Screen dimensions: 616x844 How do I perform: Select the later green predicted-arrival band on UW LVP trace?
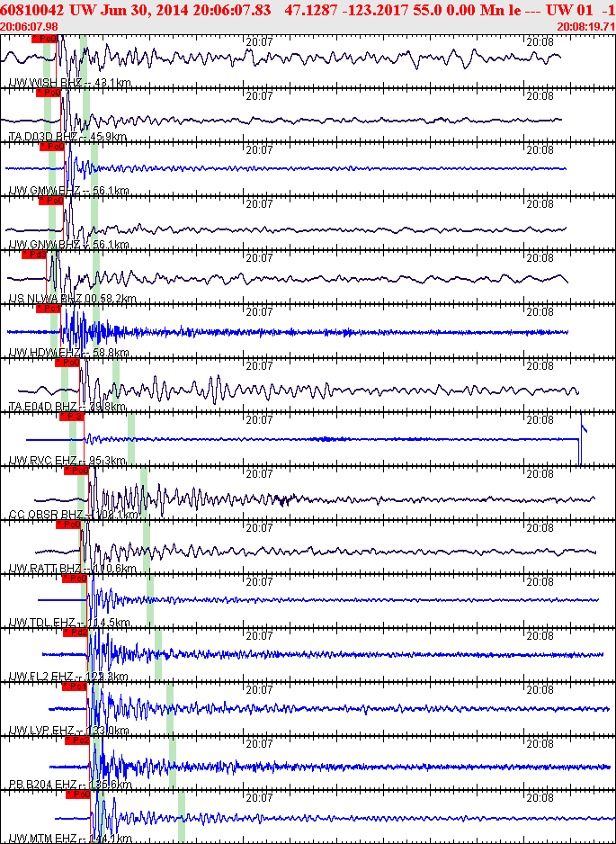[170, 709]
